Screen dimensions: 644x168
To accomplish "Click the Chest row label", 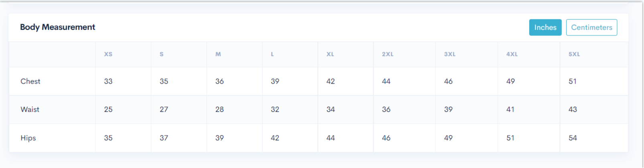I will [x=30, y=81].
